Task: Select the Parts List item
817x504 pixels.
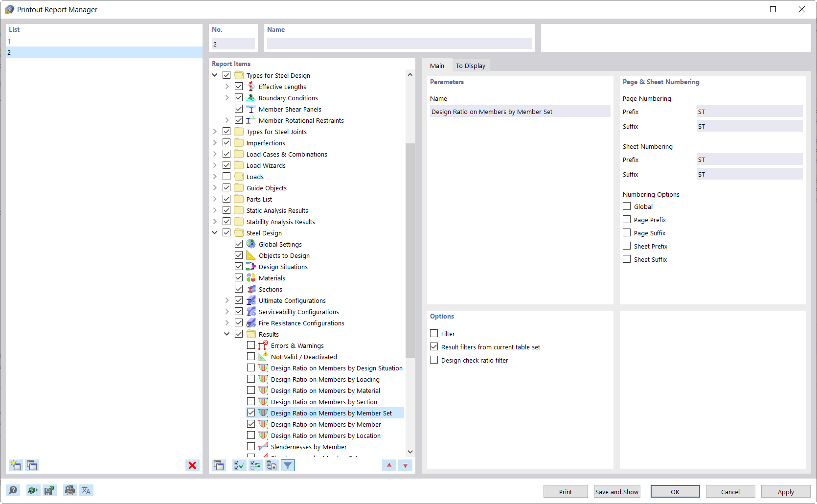Action: pyautogui.click(x=259, y=199)
